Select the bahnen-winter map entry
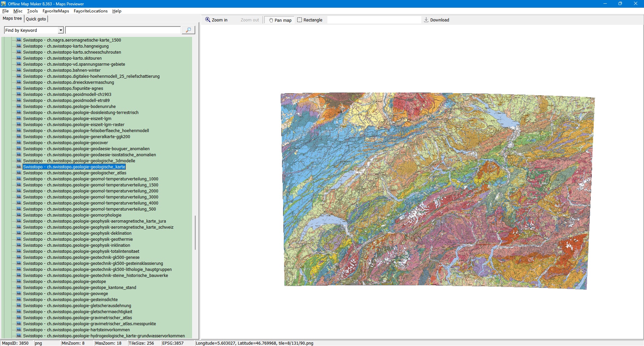 click(x=62, y=70)
